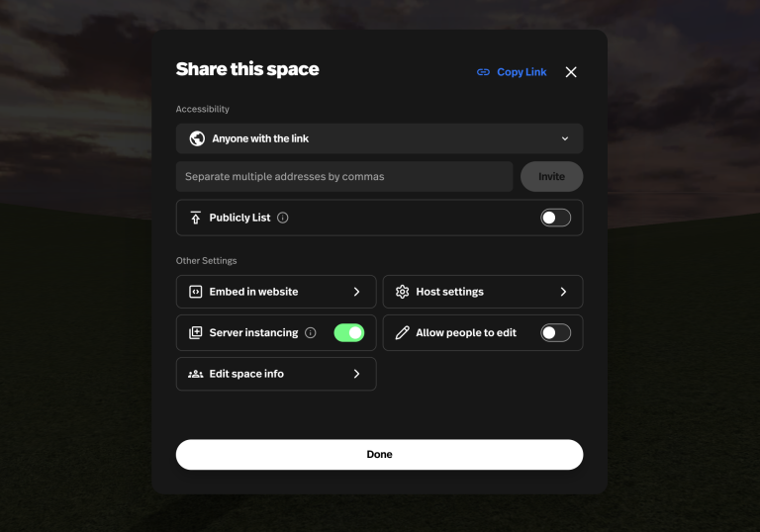The height and width of the screenshot is (532, 760).
Task: Click the Host settings gear icon
Action: [403, 292]
